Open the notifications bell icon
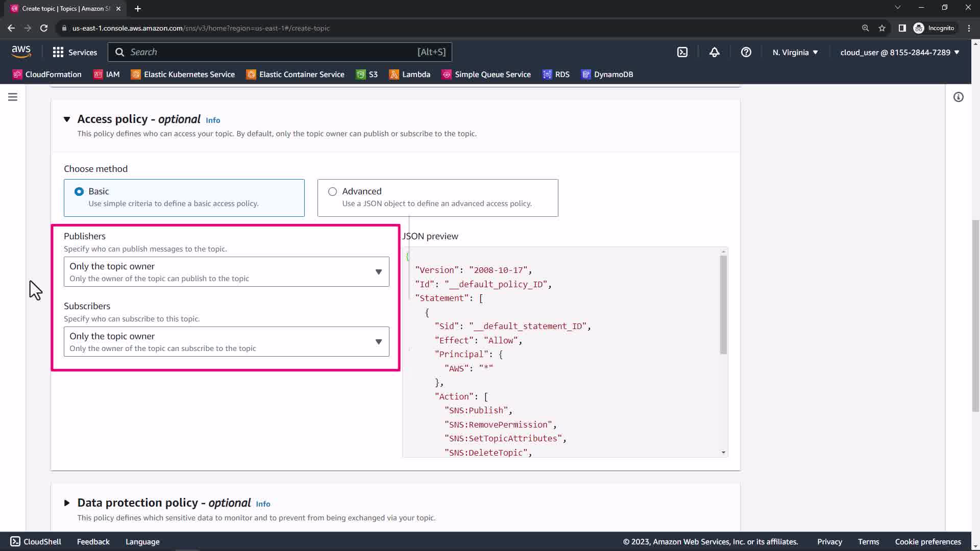This screenshot has height=551, width=980. pos(714,52)
